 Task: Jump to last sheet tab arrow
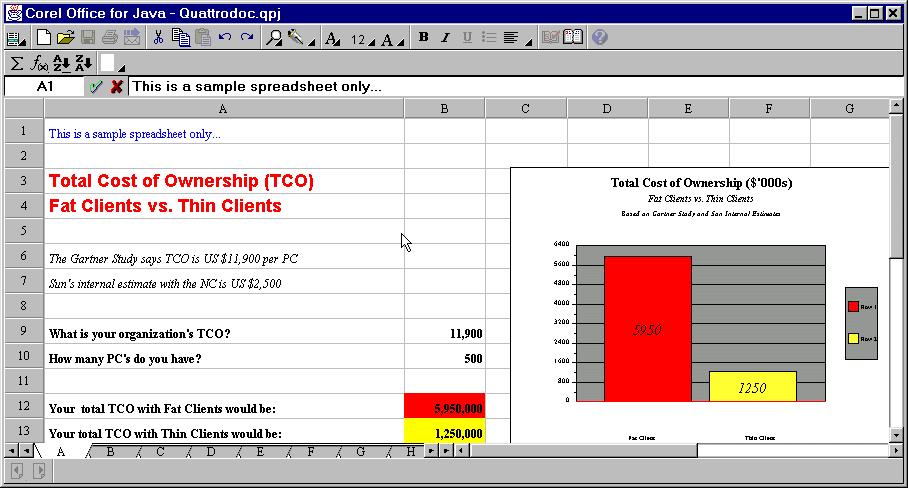tap(446, 450)
